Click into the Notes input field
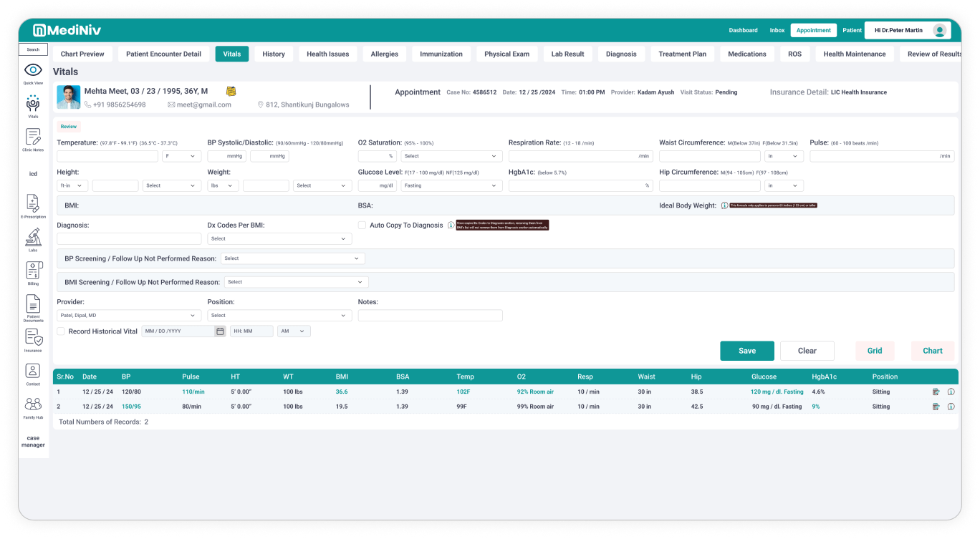The height and width of the screenshot is (539, 980). coord(430,316)
